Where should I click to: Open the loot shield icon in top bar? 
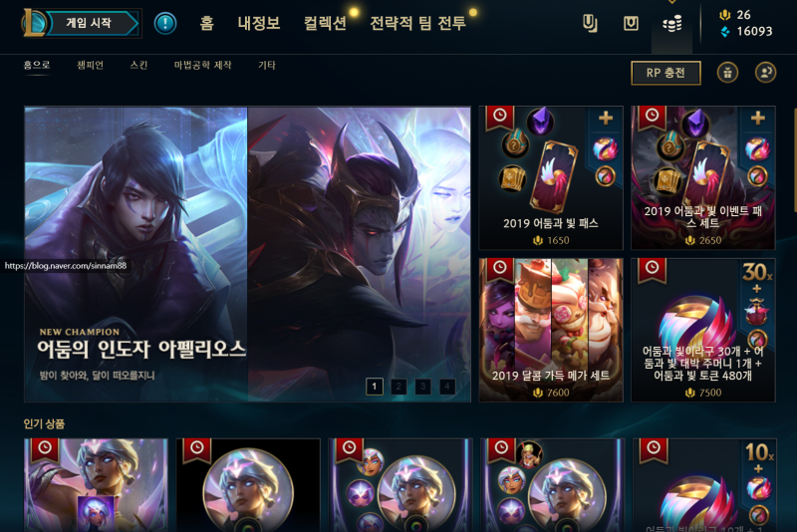[x=631, y=23]
